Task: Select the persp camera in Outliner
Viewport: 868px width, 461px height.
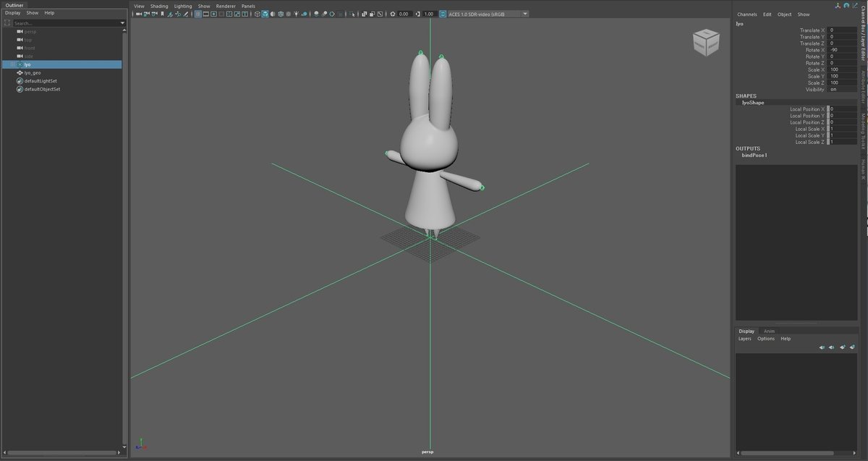Action: click(x=29, y=31)
